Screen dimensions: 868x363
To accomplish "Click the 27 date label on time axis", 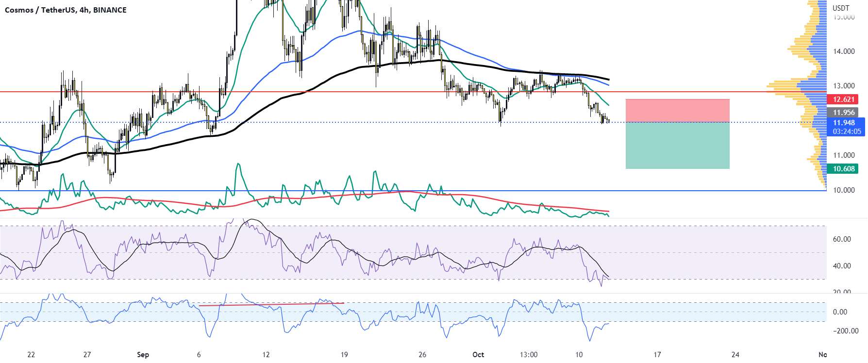I will pos(87,355).
